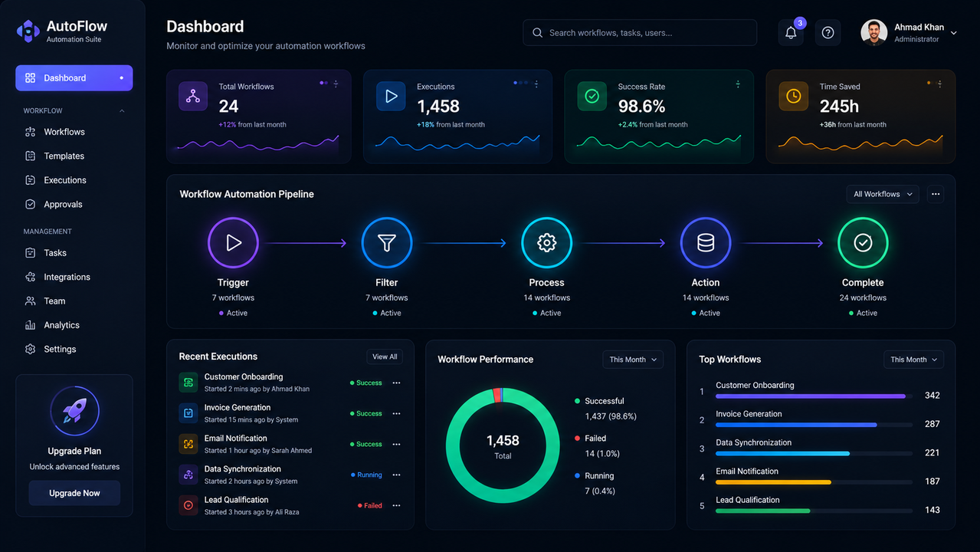Click the Running legend entry in Workflow Performance
This screenshot has height=552, width=980.
[595, 483]
